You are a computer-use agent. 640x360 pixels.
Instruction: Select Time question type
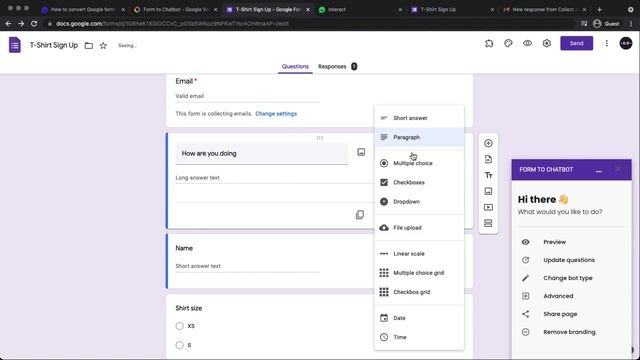[419, 337]
